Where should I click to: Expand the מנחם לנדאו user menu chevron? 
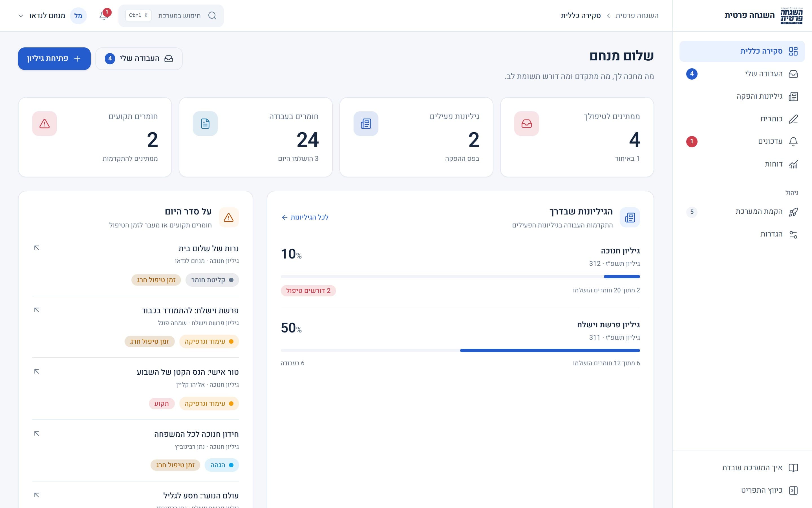click(x=21, y=16)
